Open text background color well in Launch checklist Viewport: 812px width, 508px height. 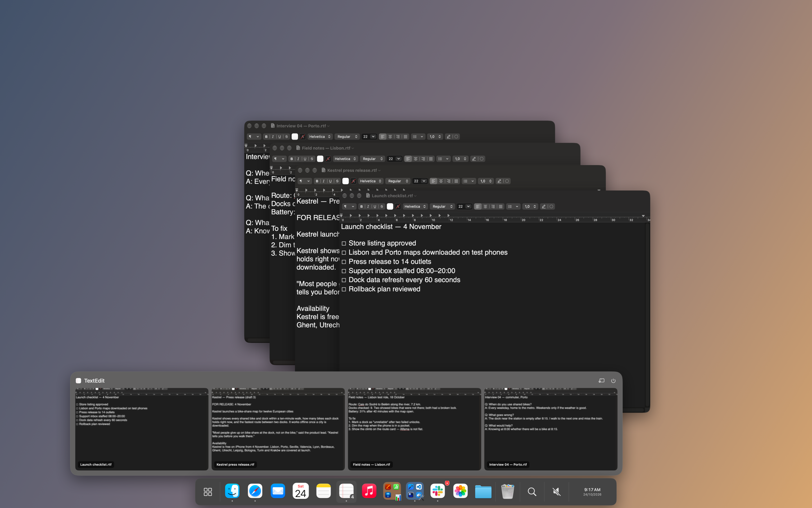click(398, 206)
